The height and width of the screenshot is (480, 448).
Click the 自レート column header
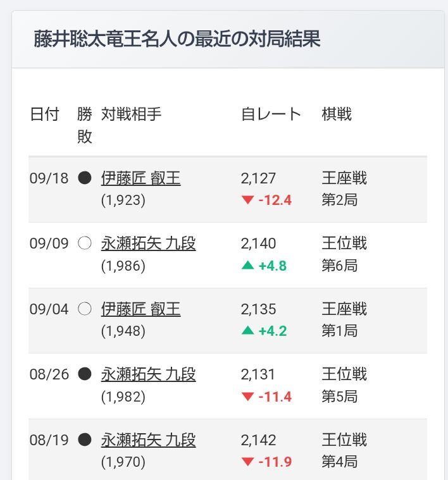click(271, 114)
